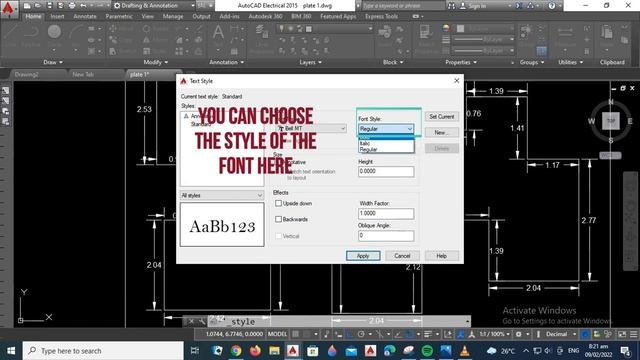Viewport: 640px width, 360px height.
Task: Click the Help button in Text Style
Action: pos(442,256)
